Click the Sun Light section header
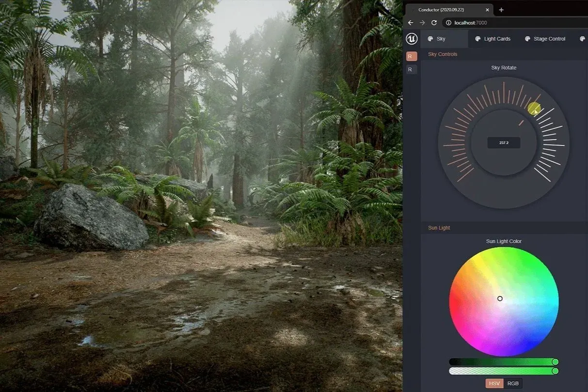Screen dimensions: 588x392 439,228
